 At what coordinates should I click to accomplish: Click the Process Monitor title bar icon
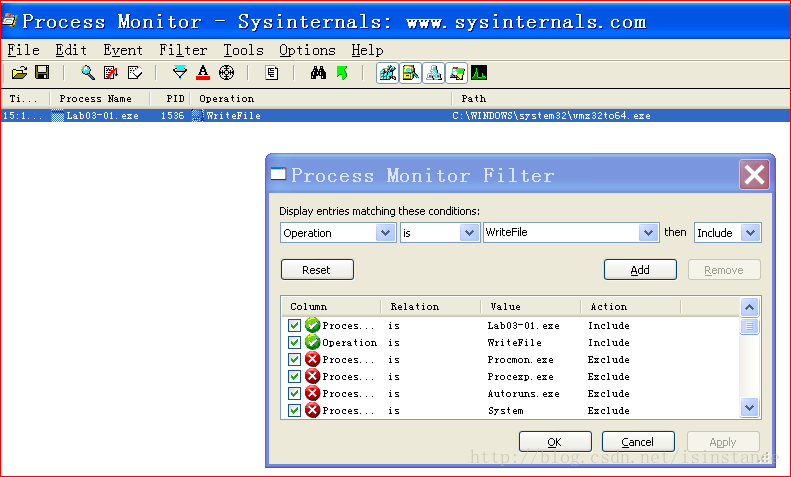tap(10, 20)
